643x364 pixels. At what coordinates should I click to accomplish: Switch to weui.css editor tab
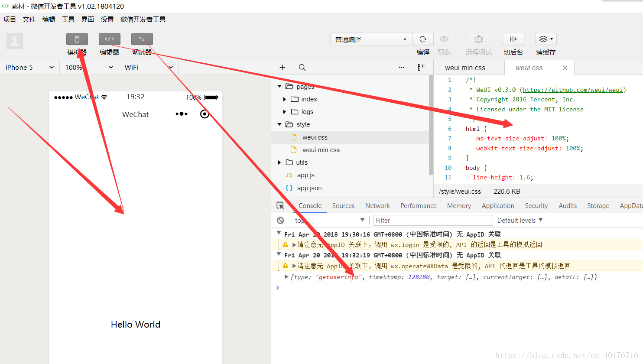pyautogui.click(x=529, y=68)
